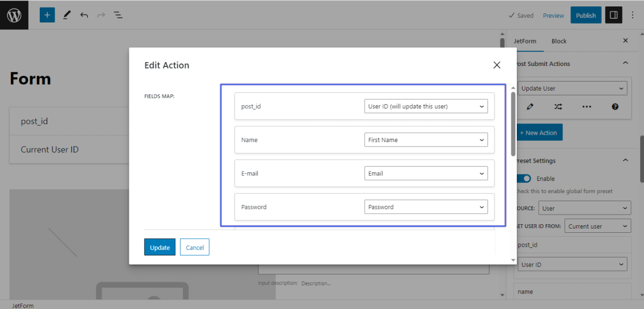Screen dimensions: 644x309
Task: Open the post Preview link
Action: (553, 15)
